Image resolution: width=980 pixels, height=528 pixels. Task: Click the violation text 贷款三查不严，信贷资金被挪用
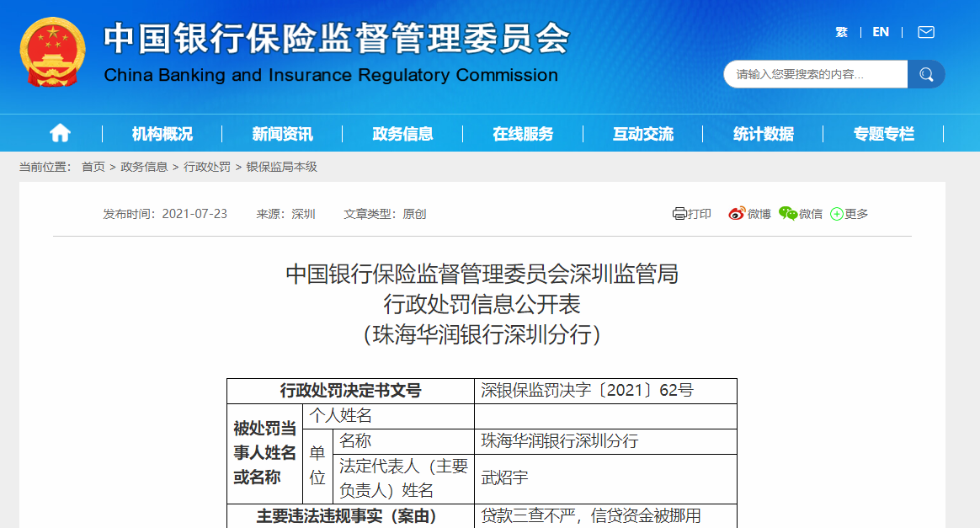pyautogui.click(x=591, y=516)
